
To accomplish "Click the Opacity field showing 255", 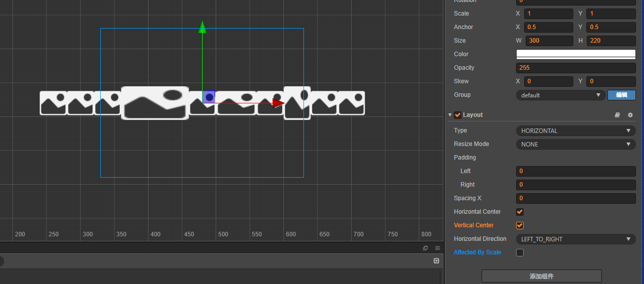I will point(576,68).
